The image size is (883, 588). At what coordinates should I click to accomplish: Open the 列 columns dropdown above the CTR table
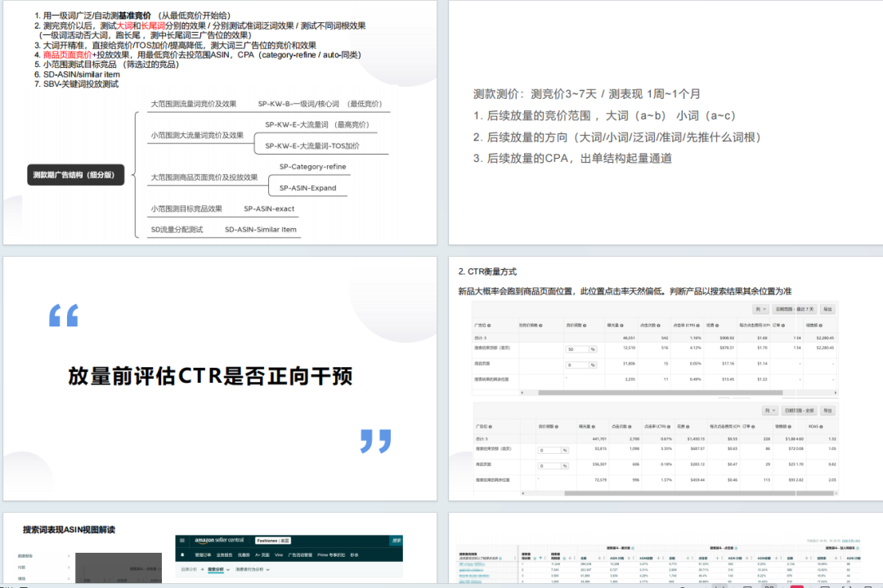click(762, 309)
